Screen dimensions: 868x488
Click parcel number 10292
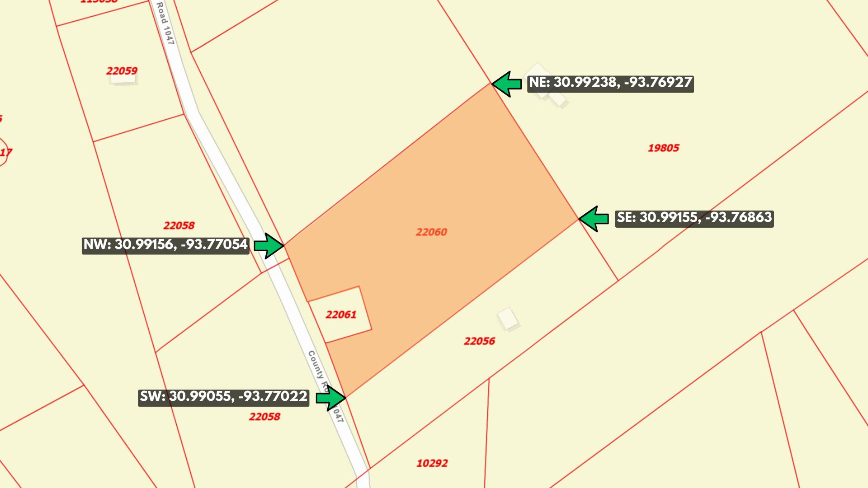pyautogui.click(x=432, y=463)
